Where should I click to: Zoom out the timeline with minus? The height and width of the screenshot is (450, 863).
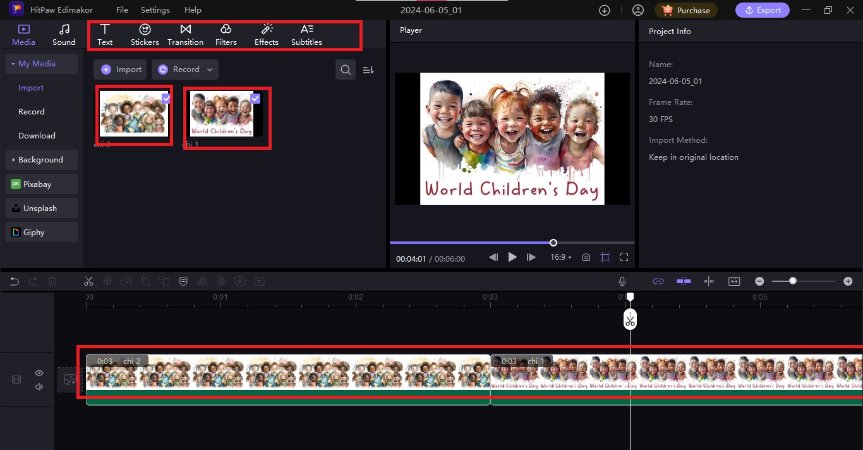(x=760, y=282)
